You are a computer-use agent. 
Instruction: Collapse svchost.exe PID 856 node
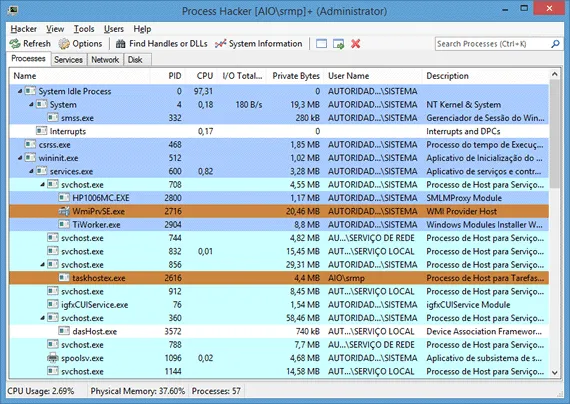[43, 265]
